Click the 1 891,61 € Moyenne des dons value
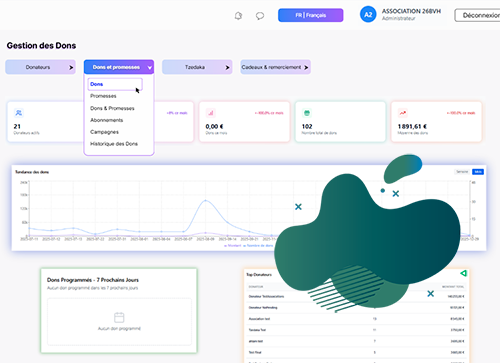 [412, 126]
